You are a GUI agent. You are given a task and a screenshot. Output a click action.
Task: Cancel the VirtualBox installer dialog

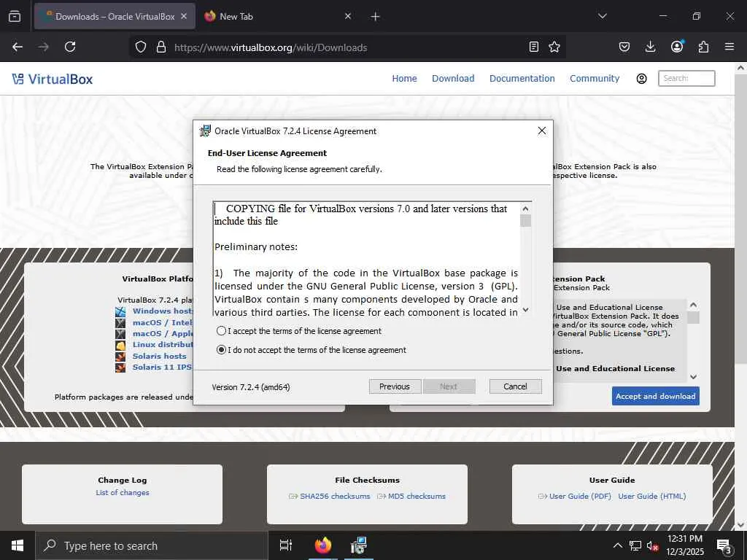coord(515,386)
